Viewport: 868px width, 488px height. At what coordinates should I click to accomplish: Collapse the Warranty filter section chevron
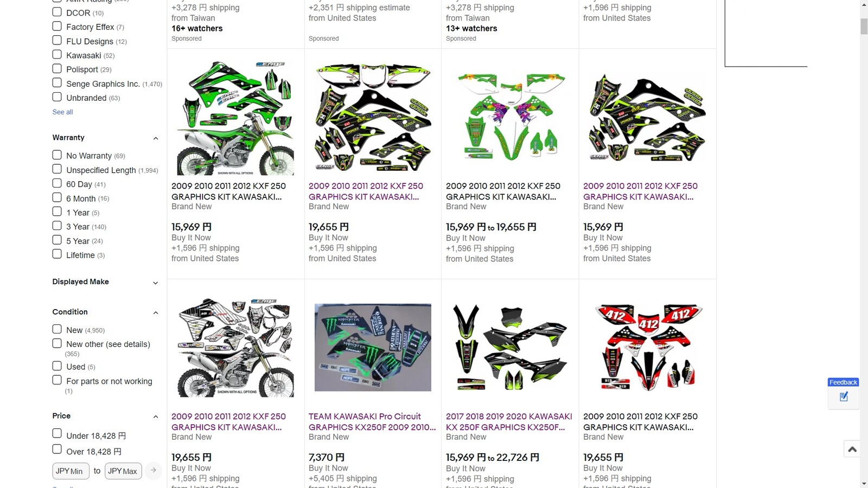(x=156, y=138)
